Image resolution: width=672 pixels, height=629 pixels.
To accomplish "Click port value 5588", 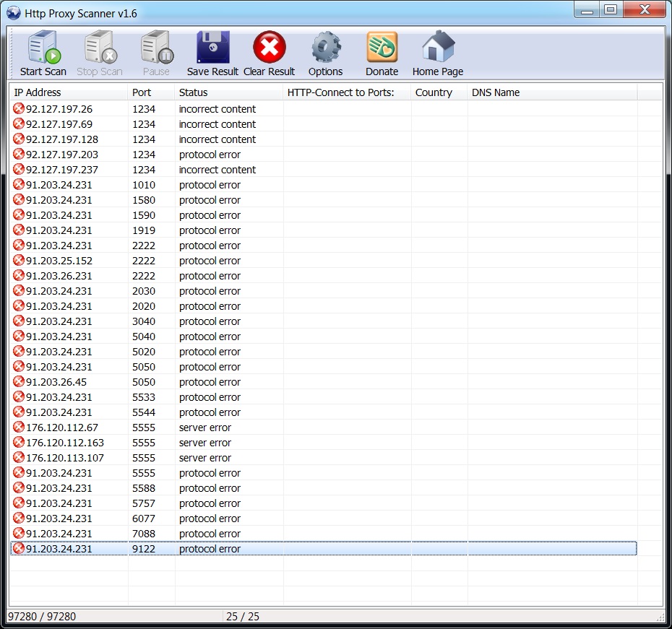I will click(x=144, y=488).
